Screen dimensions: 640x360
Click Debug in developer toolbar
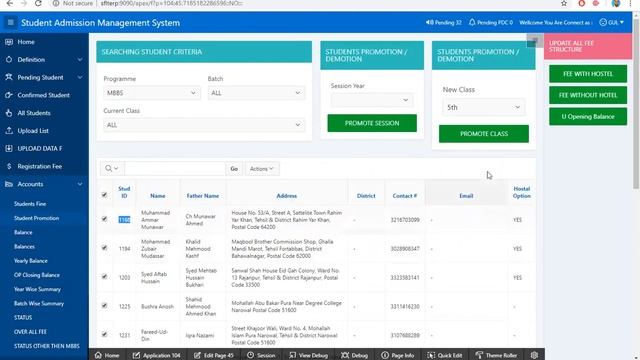point(354,355)
